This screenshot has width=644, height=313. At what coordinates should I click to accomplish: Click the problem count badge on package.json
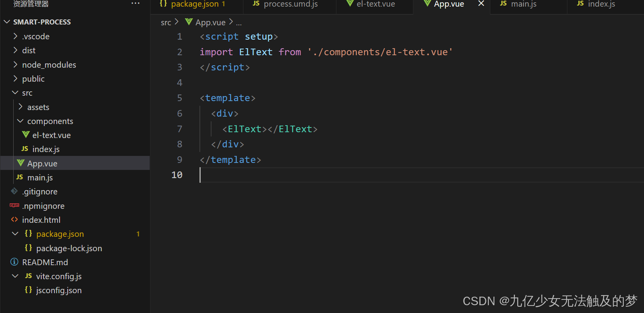click(138, 234)
